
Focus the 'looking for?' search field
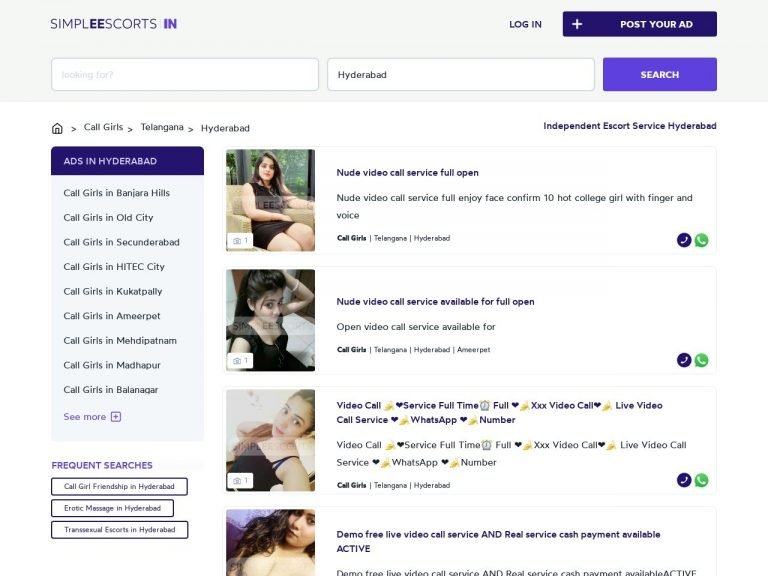point(185,74)
